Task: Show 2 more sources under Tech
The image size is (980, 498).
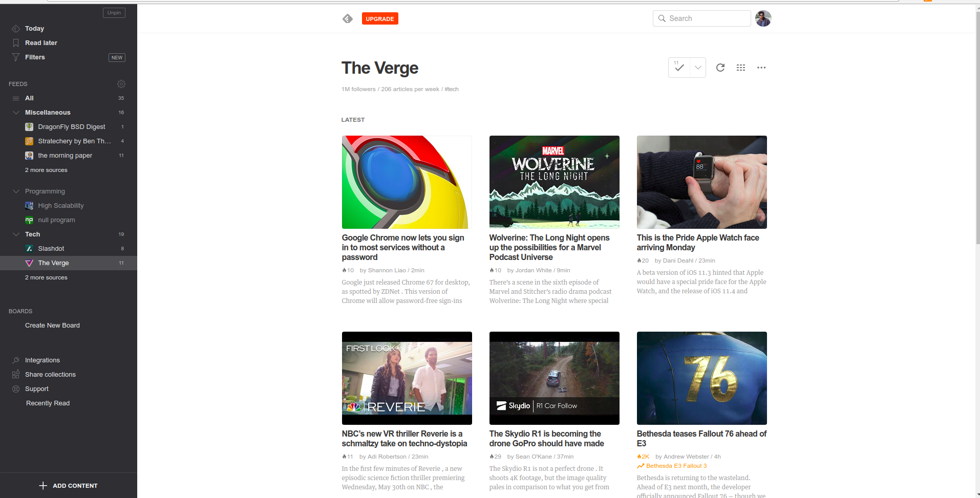Action: click(x=46, y=277)
